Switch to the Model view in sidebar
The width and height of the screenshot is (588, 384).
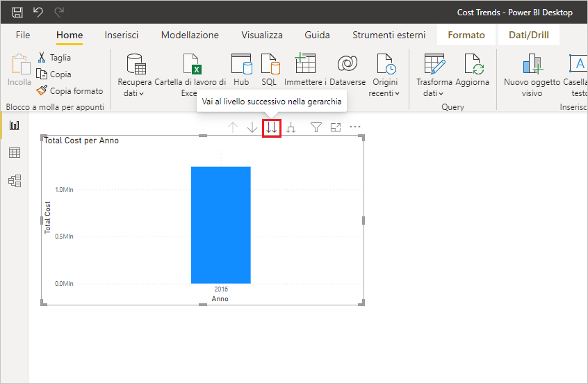pos(15,181)
